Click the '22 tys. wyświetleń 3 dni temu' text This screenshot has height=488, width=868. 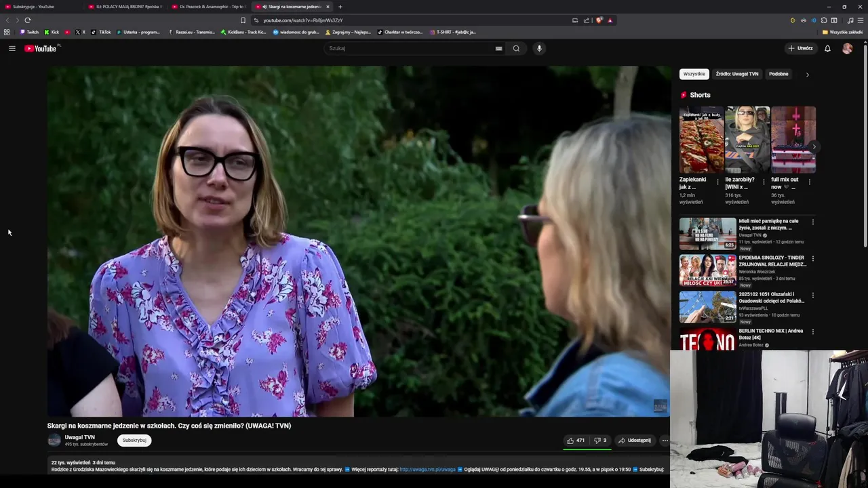pos(83,462)
